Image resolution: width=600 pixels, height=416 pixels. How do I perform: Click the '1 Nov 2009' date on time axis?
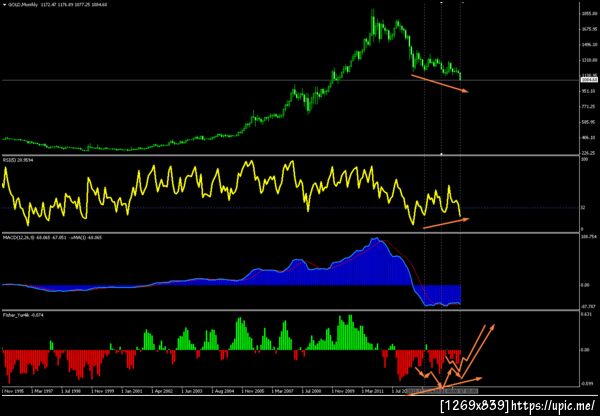pos(344,392)
